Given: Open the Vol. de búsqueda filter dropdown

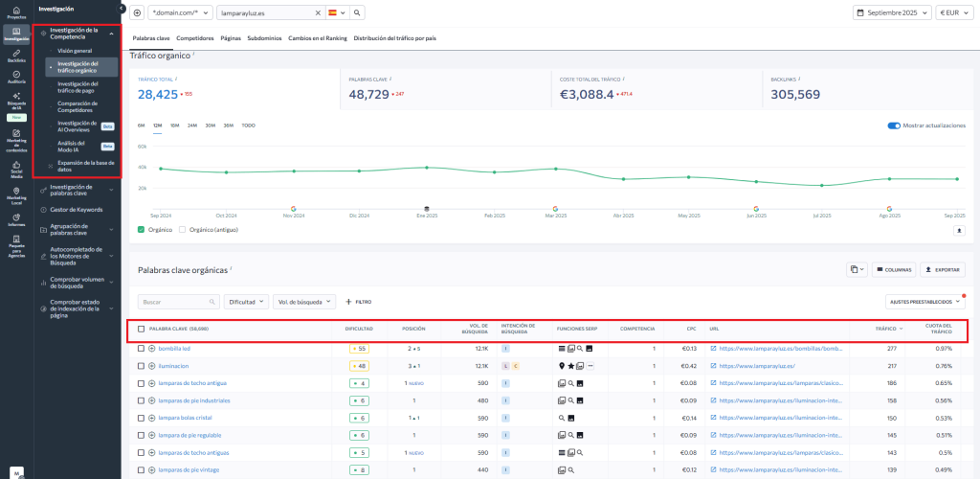Looking at the screenshot, I should point(304,302).
